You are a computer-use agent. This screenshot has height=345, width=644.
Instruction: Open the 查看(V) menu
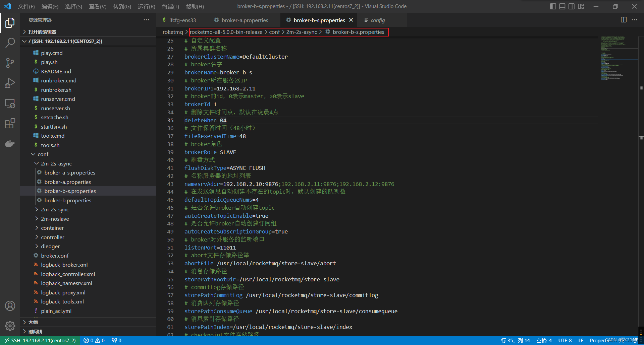(98, 6)
